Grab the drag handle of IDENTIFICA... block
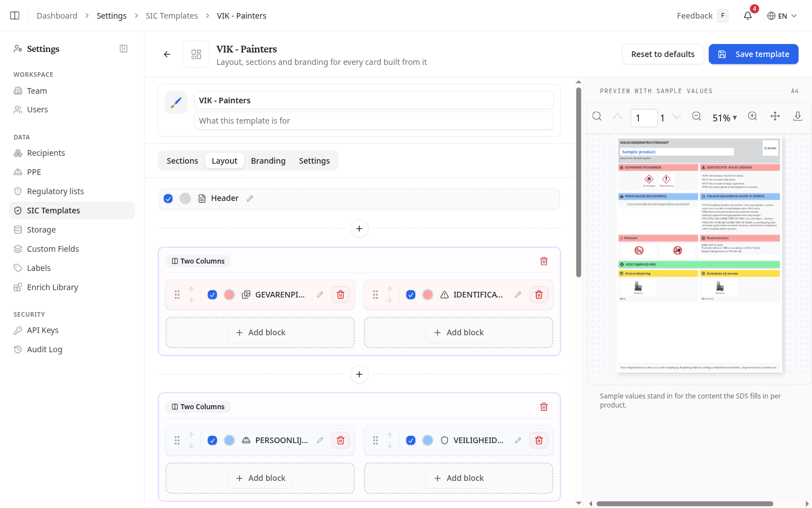Screen dimensions: 812x508 point(376,295)
